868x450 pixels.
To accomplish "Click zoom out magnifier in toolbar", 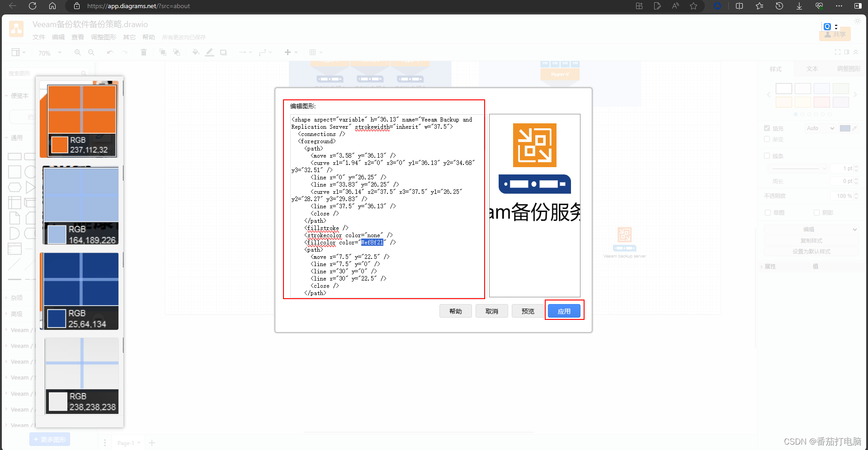I will [x=91, y=52].
